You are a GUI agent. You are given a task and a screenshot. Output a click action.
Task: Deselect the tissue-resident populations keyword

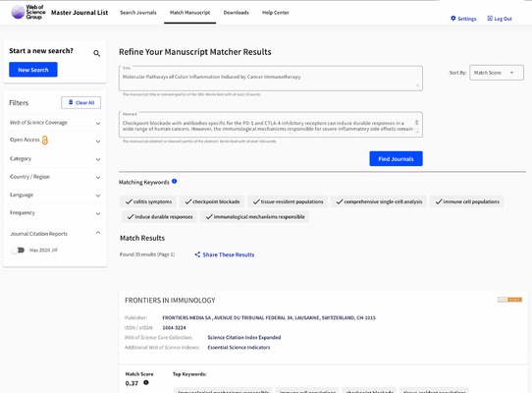[288, 201]
